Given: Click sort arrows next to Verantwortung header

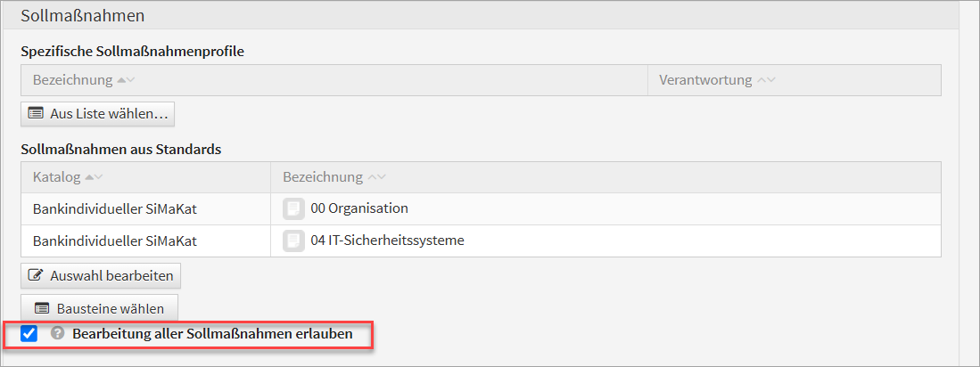Looking at the screenshot, I should coord(766,80).
